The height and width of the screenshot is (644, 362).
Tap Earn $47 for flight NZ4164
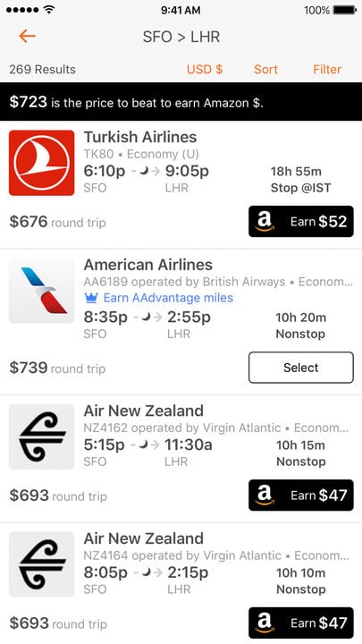tap(301, 623)
